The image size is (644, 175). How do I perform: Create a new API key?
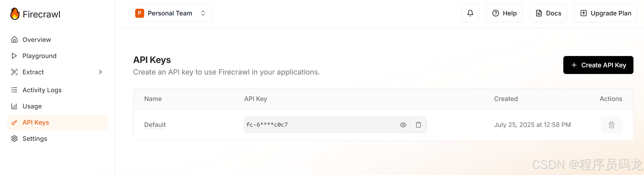click(598, 65)
